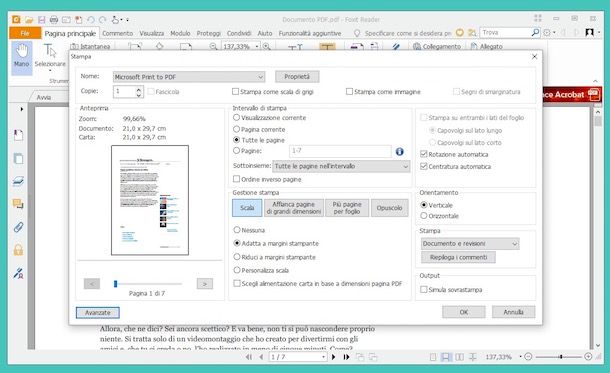Image resolution: width=610 pixels, height=373 pixels.
Task: Click the Pagine range input field
Action: coord(340,151)
